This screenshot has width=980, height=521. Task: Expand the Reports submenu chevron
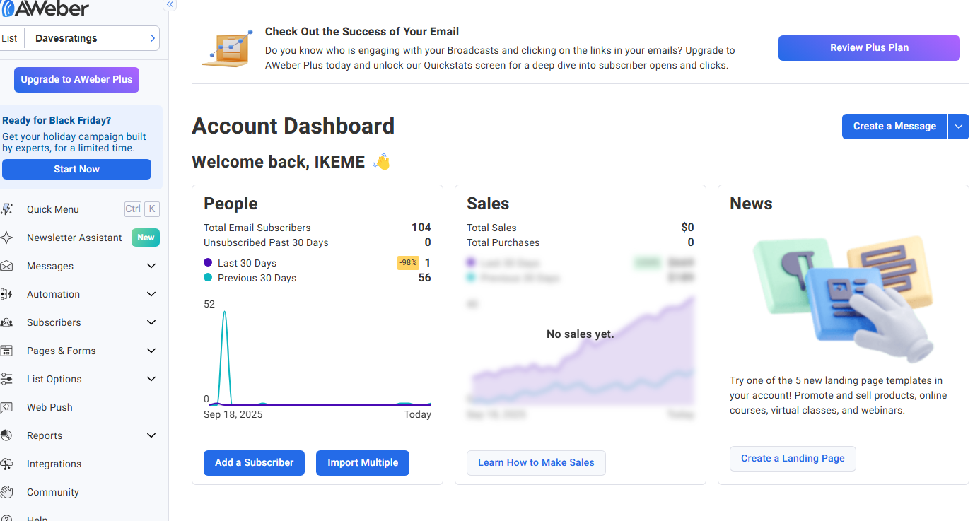tap(151, 435)
